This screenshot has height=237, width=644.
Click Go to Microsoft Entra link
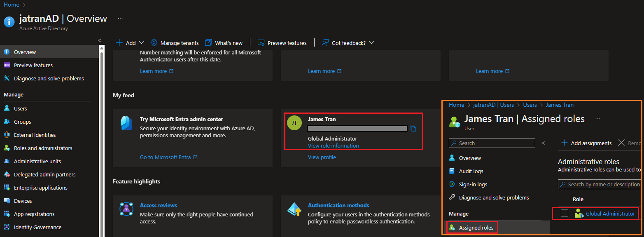coord(168,157)
